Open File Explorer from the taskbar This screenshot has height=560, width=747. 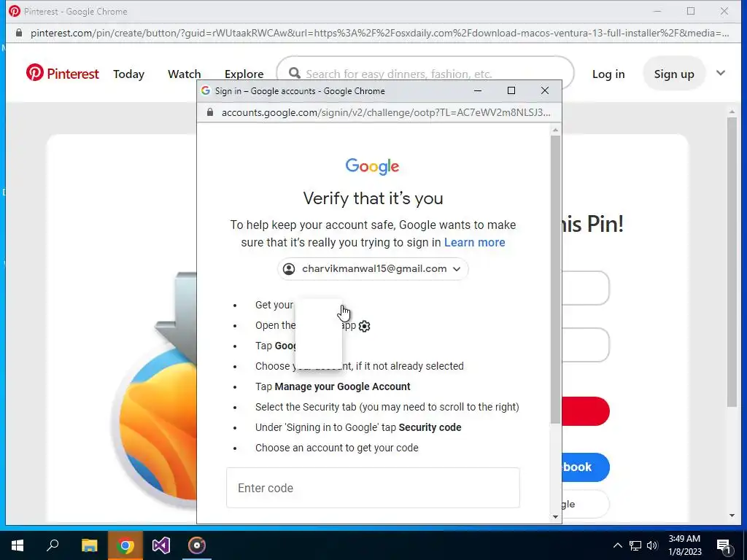pyautogui.click(x=89, y=545)
